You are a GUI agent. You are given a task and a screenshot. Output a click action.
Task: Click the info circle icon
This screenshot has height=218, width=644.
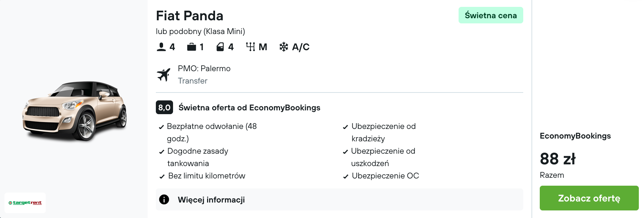click(x=164, y=199)
